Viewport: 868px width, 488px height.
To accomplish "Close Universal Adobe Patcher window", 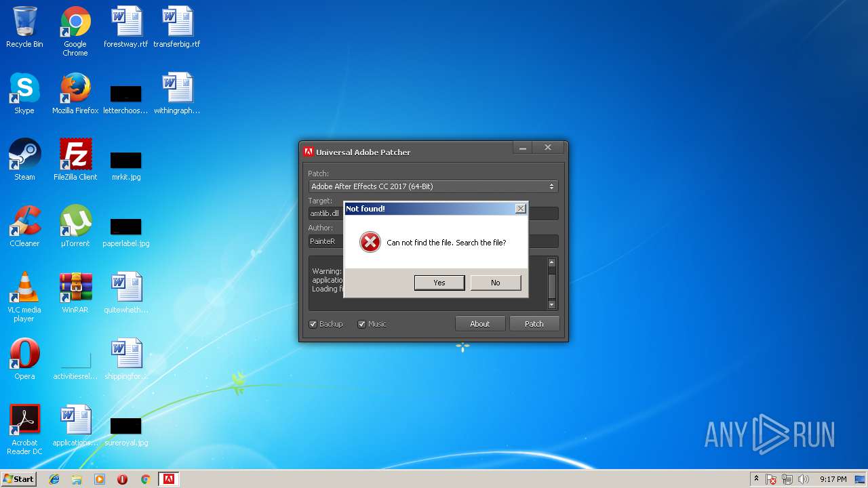I will [548, 148].
